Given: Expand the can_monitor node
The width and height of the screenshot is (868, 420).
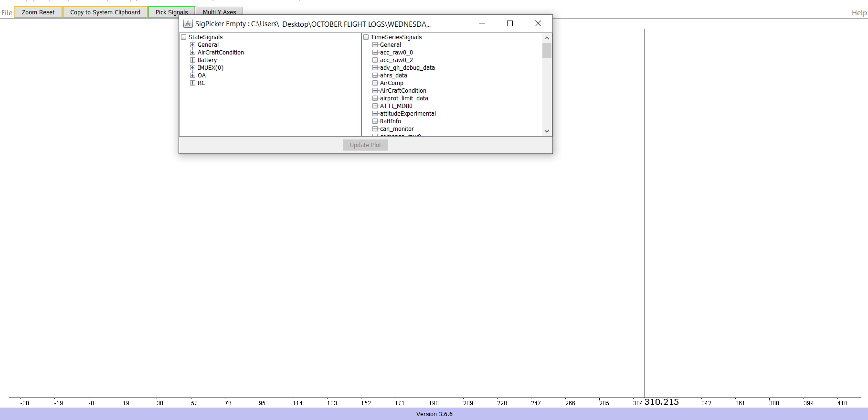Looking at the screenshot, I should 375,129.
